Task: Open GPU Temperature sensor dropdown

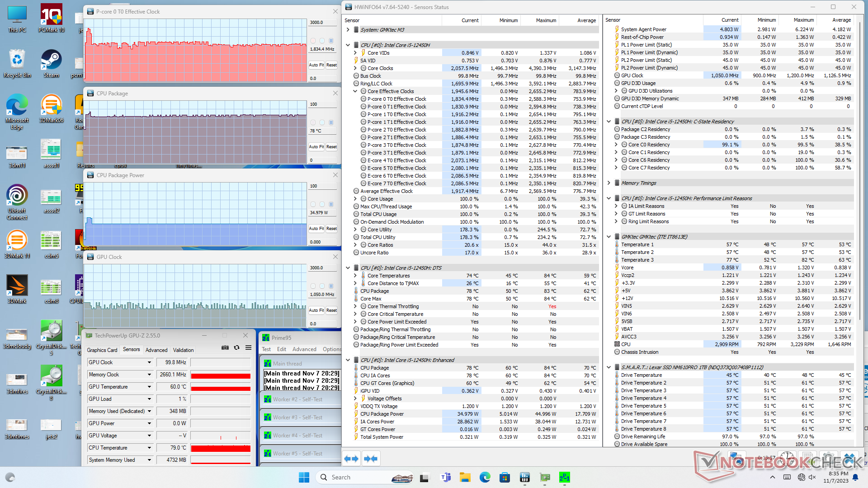Action: (149, 387)
